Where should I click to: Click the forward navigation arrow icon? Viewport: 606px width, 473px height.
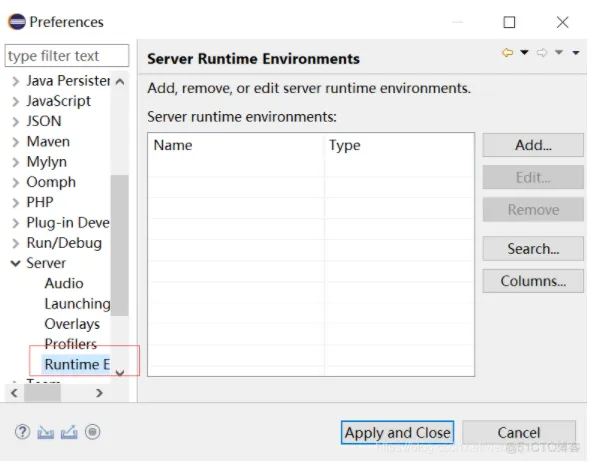[542, 53]
